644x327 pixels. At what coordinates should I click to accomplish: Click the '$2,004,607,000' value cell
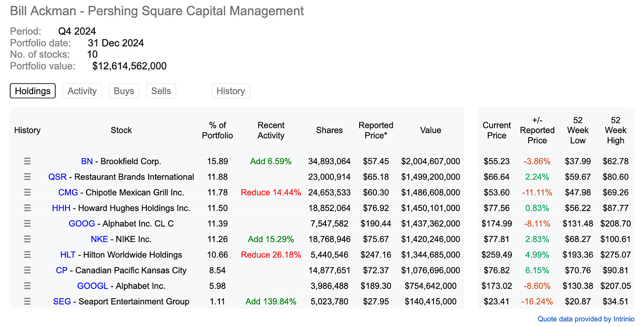click(431, 161)
